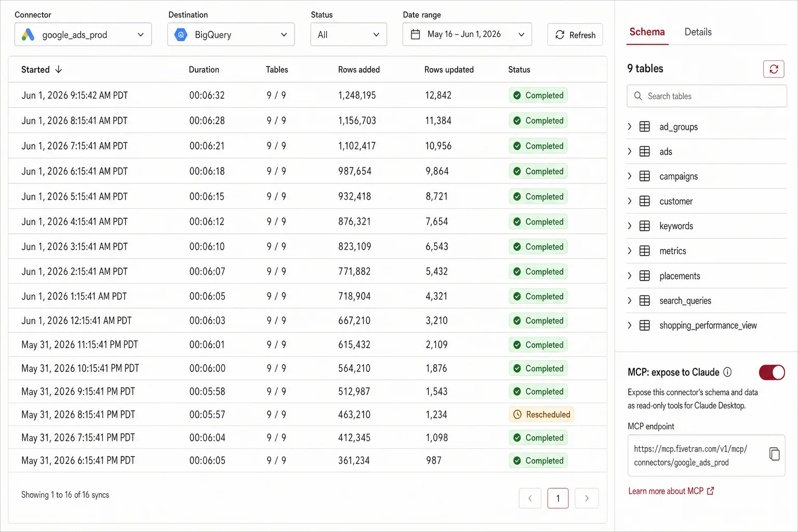Viewport: 798px width, 532px height.
Task: Select the Jun 1, 2026 8:15:41 AM PDT row
Action: click(308, 121)
